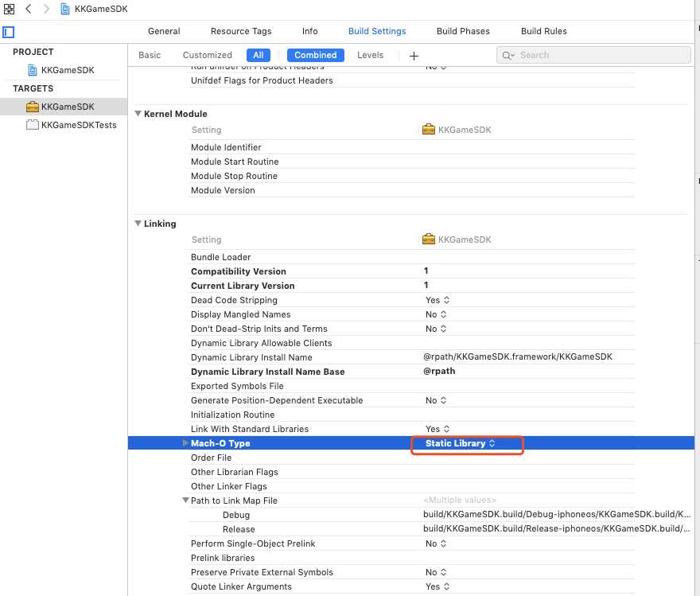Click the magnifying glass search filter icon
The image size is (700, 596).
(x=508, y=56)
